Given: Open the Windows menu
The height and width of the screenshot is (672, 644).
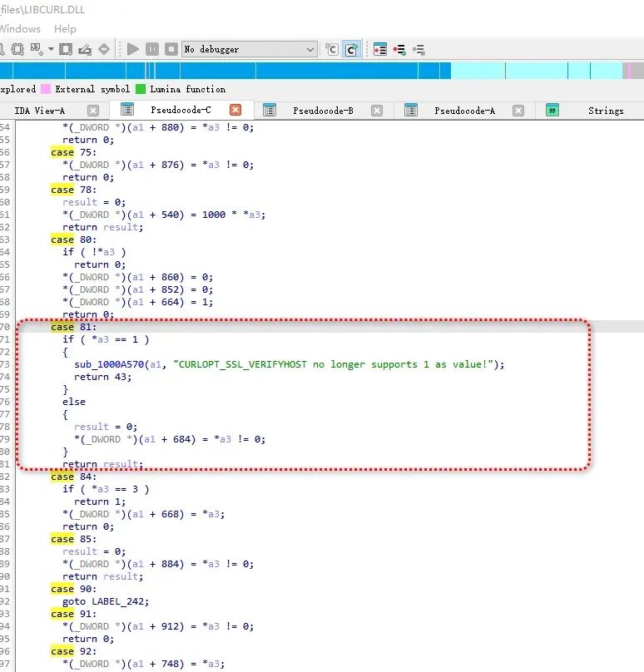Looking at the screenshot, I should click(20, 29).
